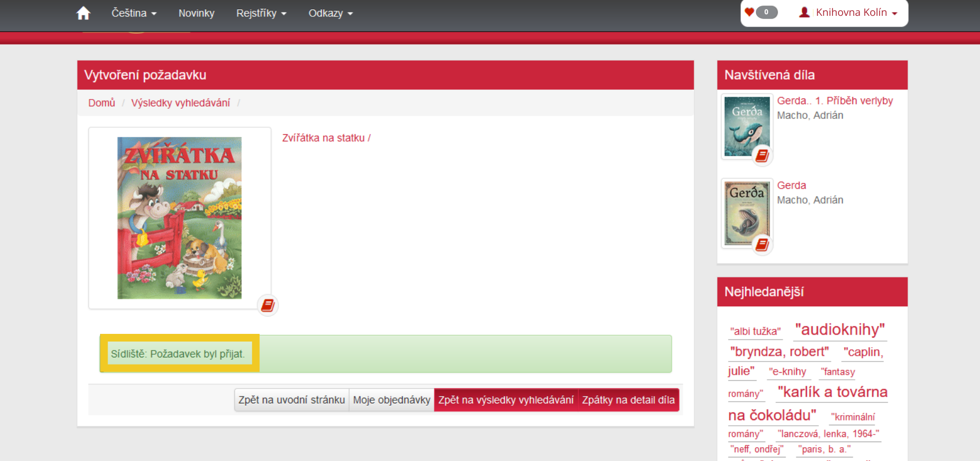The height and width of the screenshot is (461, 980).
Task: Click book icon badge on Zvířátka na statku cover
Action: coord(267,305)
